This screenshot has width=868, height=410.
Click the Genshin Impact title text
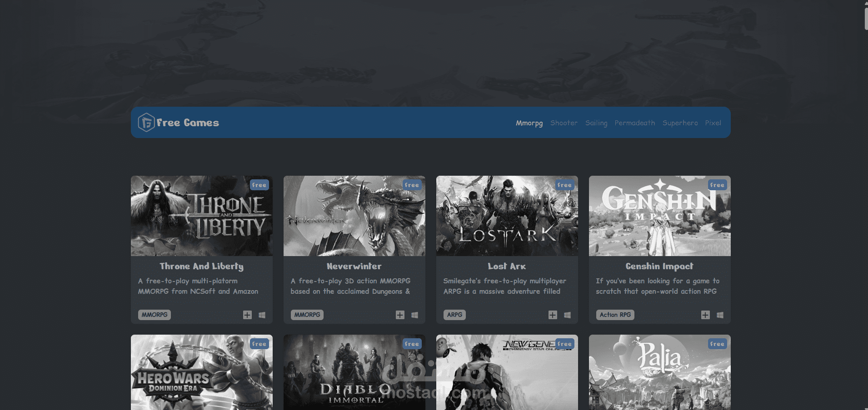660,267
